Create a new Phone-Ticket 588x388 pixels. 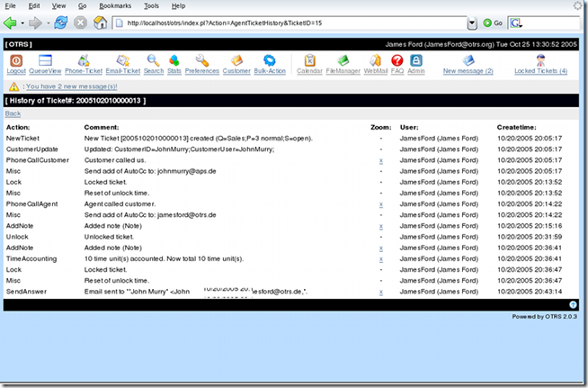[x=83, y=60]
